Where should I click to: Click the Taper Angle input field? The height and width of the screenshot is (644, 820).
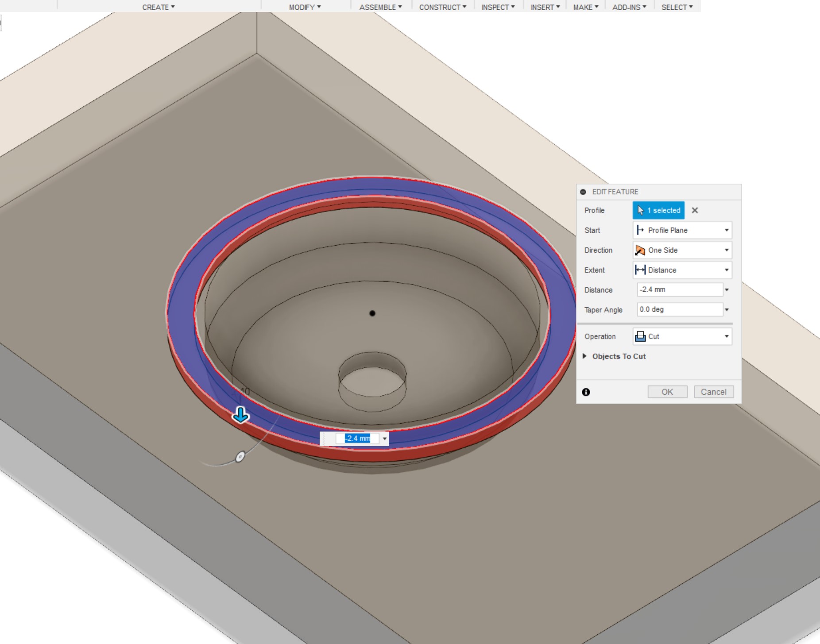(679, 309)
